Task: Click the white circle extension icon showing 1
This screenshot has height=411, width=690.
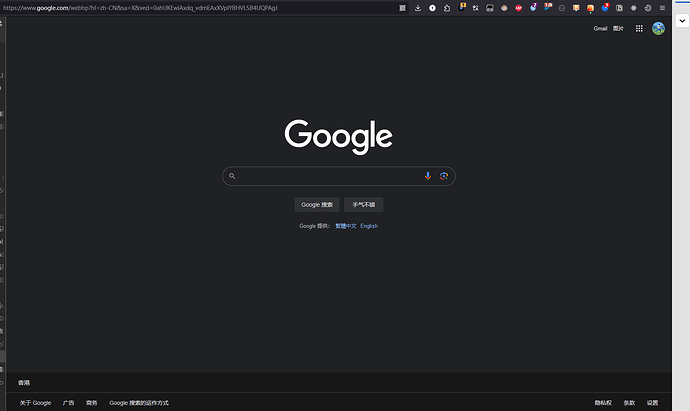Action: 432,8
